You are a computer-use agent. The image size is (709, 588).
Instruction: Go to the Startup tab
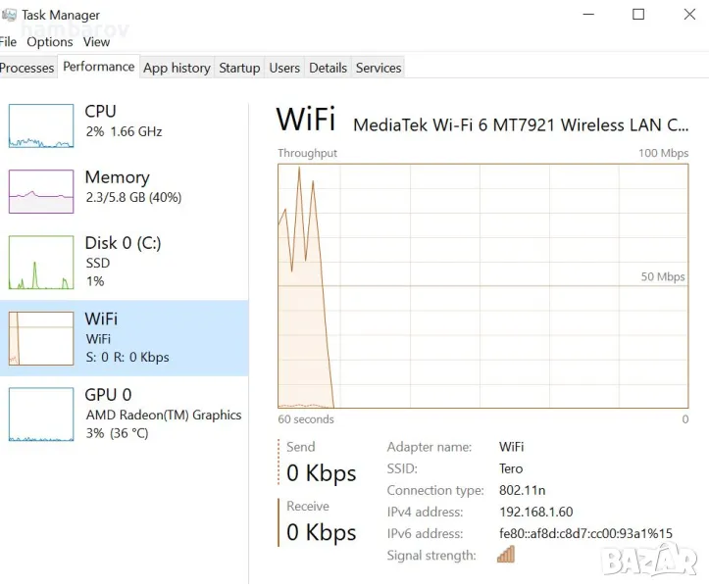(239, 68)
